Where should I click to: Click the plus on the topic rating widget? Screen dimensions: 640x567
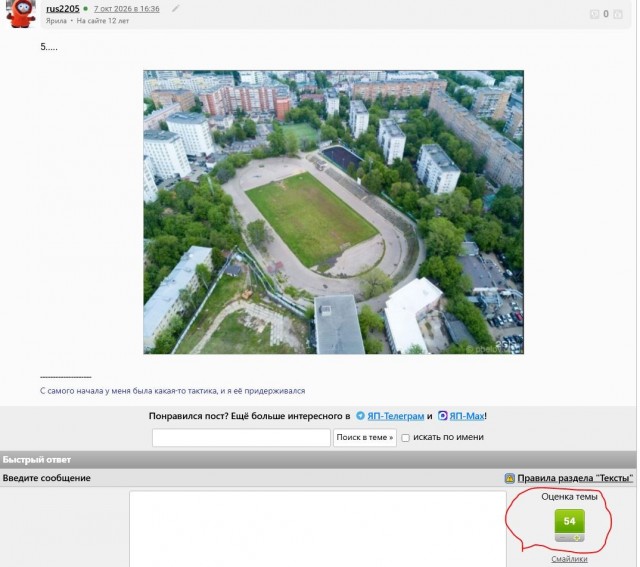[577, 538]
